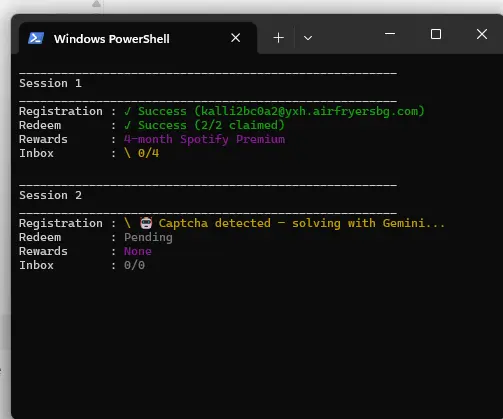Image resolution: width=503 pixels, height=419 pixels.
Task: Click the robot emoji next to Captcha detected
Action: (x=146, y=223)
